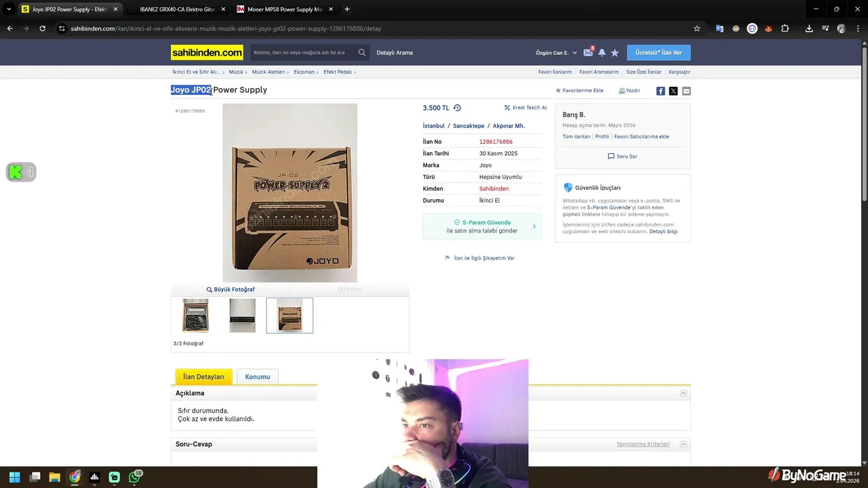Reload the page
Viewport: 868px width, 488px height.
(x=42, y=28)
